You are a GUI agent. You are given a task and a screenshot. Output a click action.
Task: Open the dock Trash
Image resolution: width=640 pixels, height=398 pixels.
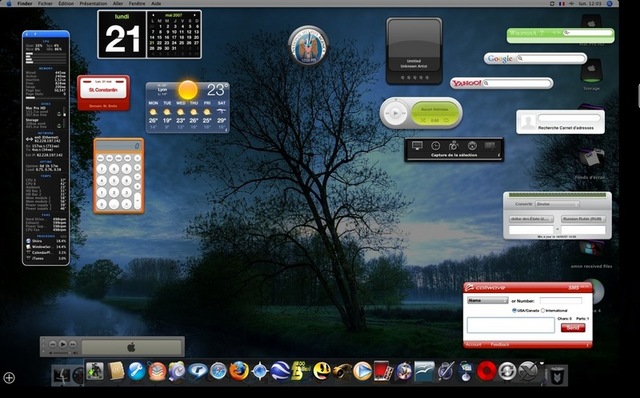tap(556, 375)
